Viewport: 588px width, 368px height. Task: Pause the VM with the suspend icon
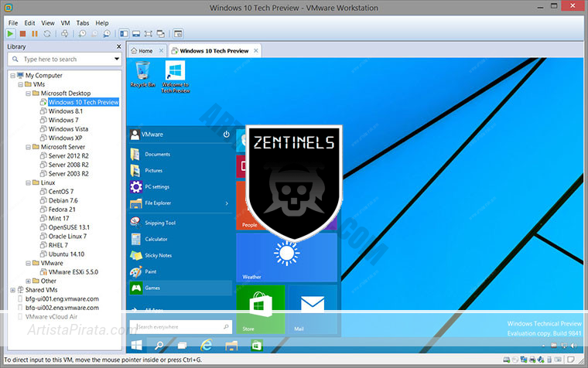click(x=35, y=34)
